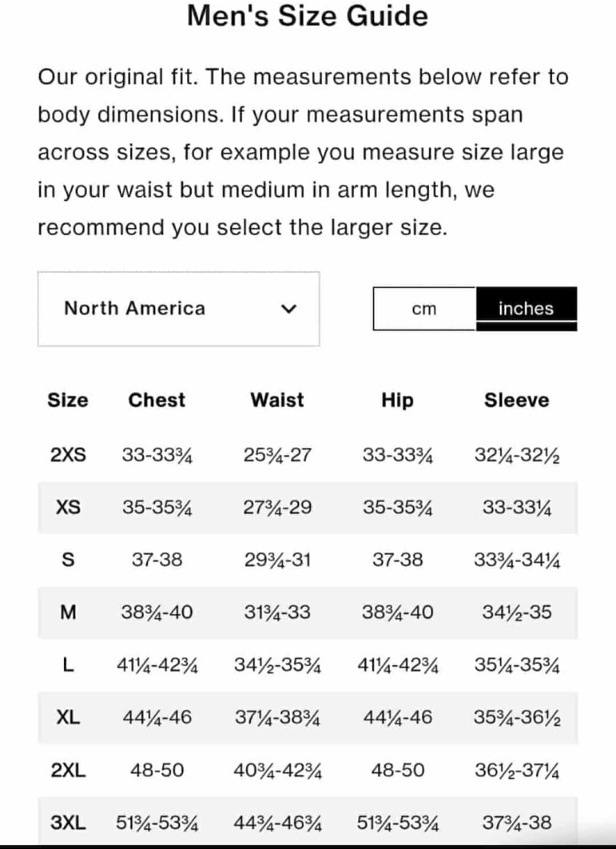This screenshot has height=849, width=616.
Task: Switch units to cm
Action: click(424, 308)
